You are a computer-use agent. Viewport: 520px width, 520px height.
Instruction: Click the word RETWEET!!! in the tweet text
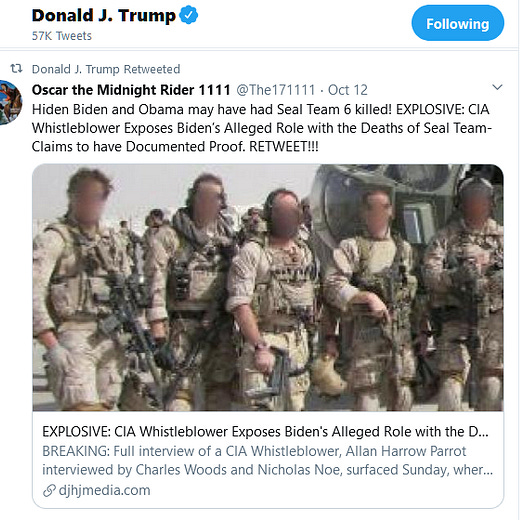(x=284, y=147)
